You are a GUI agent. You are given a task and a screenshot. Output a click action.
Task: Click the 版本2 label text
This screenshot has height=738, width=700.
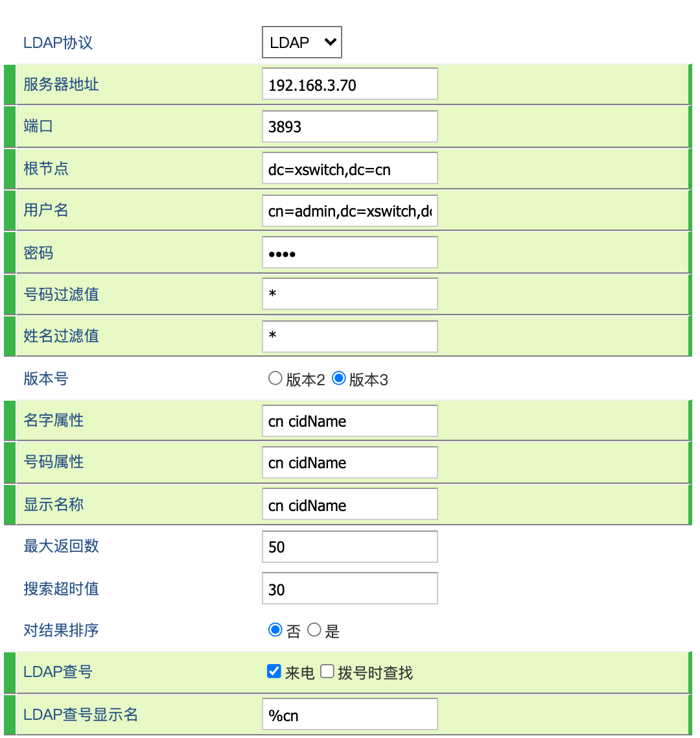[305, 379]
